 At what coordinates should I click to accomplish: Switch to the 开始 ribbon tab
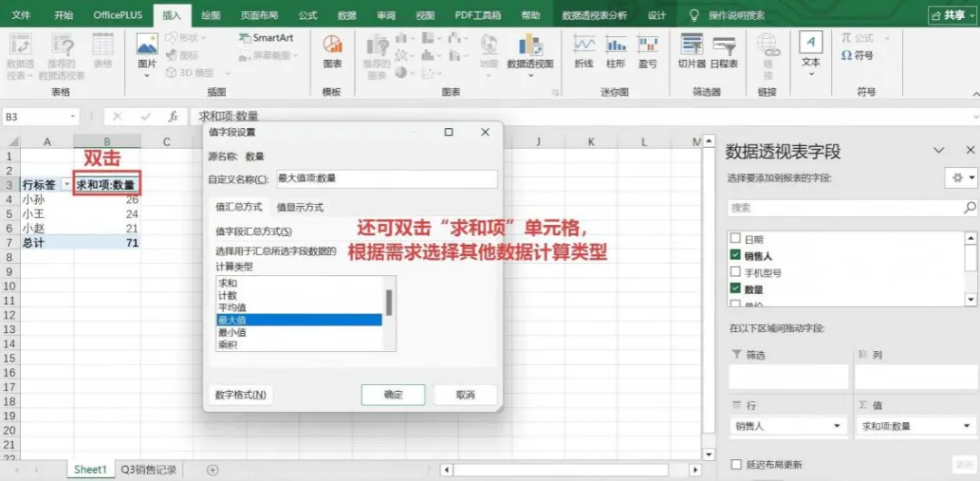(x=64, y=15)
